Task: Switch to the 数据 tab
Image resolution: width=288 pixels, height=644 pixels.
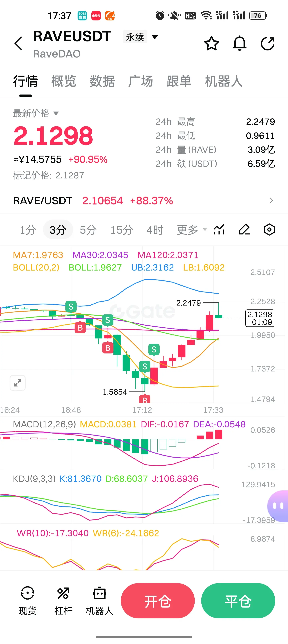Action: coord(102,81)
